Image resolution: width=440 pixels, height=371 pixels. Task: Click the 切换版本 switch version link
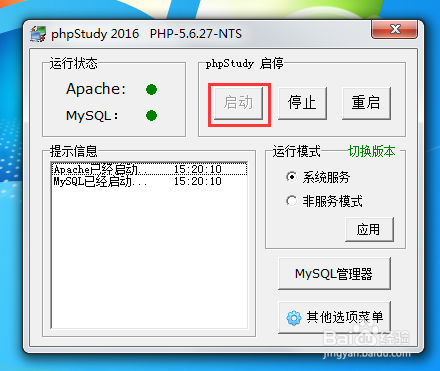click(x=372, y=151)
